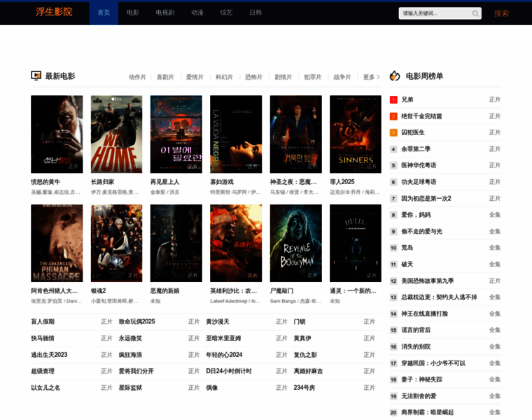Open the 愤怒的黄牛 movie poster
The height and width of the screenshot is (420, 532).
coord(57,134)
